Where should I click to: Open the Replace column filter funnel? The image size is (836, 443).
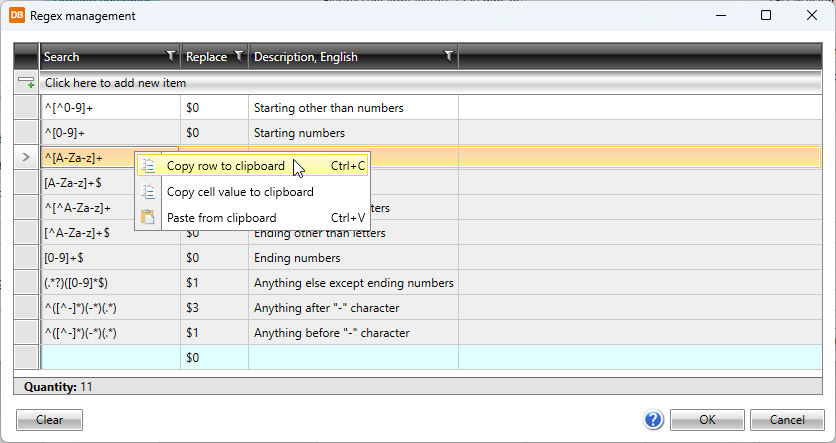coord(238,57)
